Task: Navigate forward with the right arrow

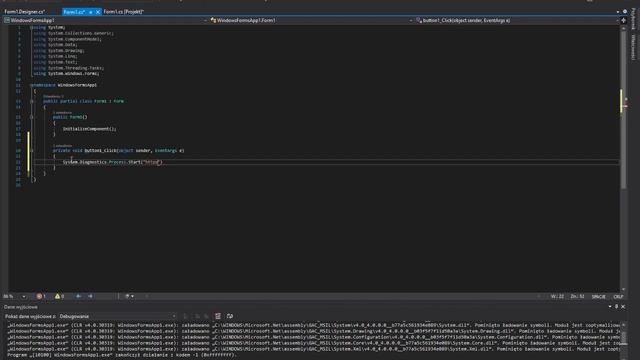Action: coord(90,296)
